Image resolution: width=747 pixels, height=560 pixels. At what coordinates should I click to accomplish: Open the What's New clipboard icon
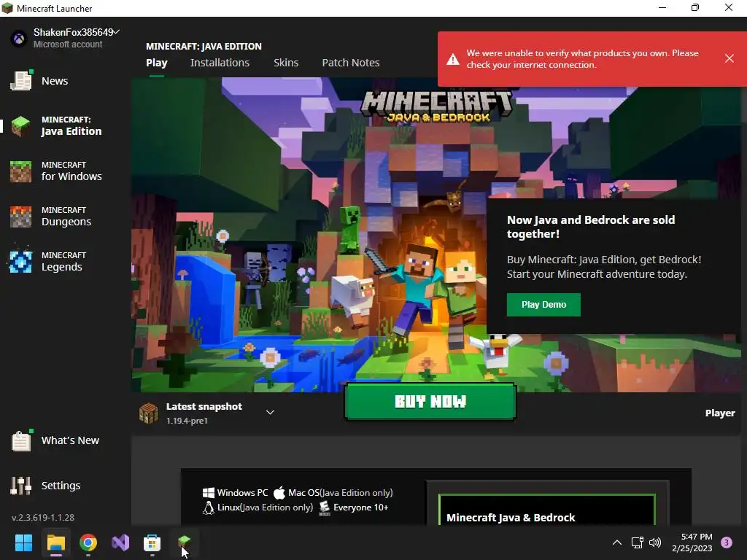pyautogui.click(x=21, y=440)
